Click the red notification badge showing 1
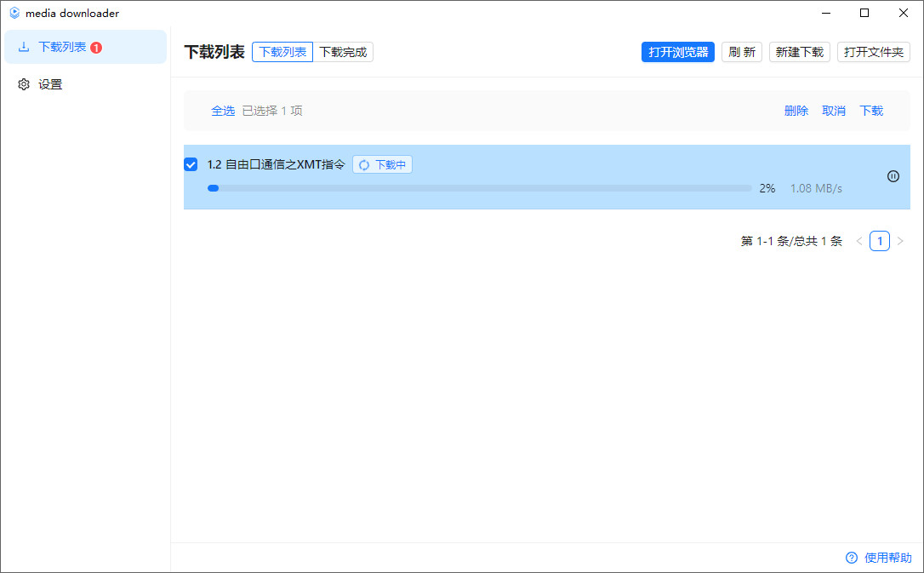 click(x=96, y=48)
